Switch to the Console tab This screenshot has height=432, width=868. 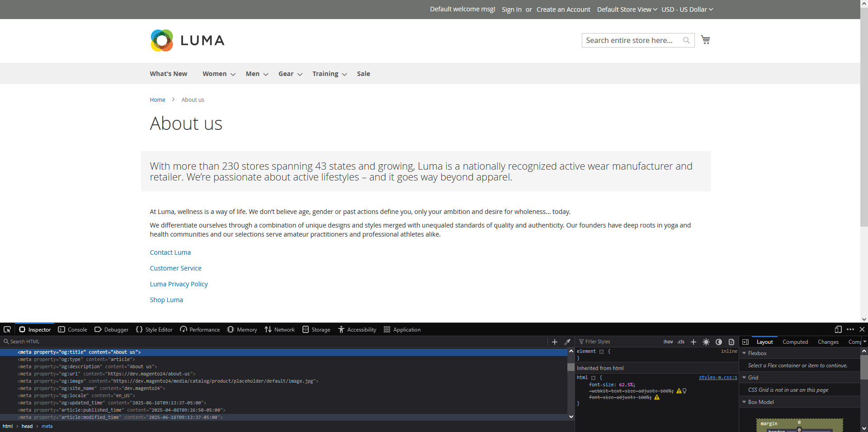point(72,330)
